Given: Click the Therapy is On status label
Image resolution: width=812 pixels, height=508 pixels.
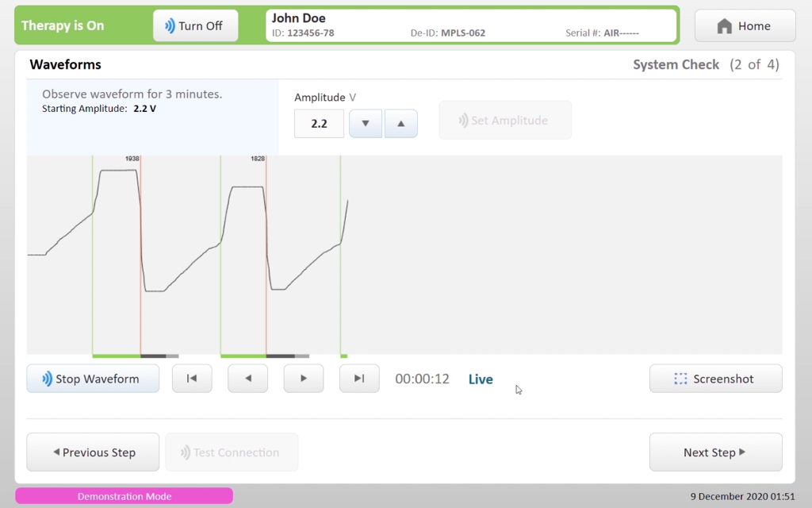Looking at the screenshot, I should (x=63, y=26).
